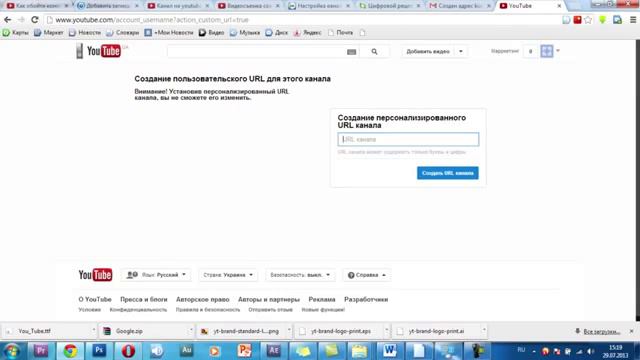This screenshot has width=640, height=360.
Task: Expand options arrow for 'Google.zip' download
Action: [x=191, y=331]
